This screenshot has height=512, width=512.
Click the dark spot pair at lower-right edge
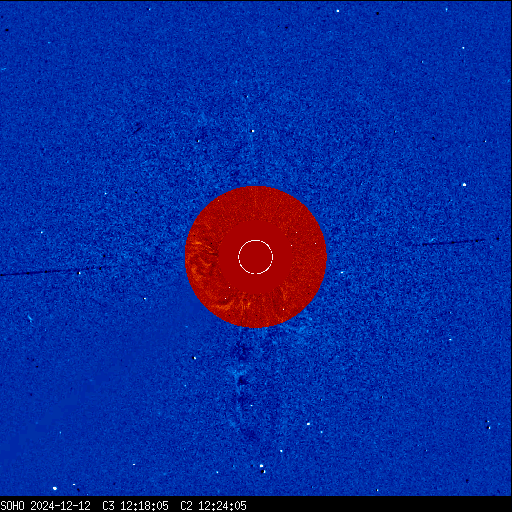point(488,424)
